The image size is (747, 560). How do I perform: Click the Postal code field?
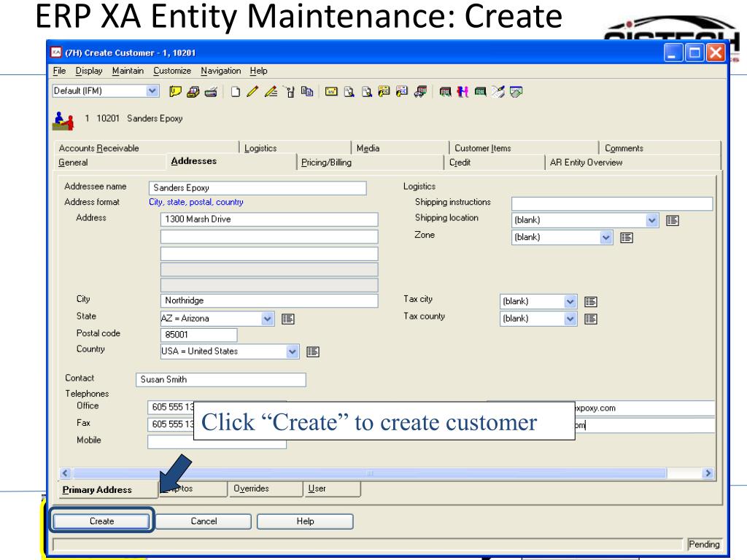198,335
